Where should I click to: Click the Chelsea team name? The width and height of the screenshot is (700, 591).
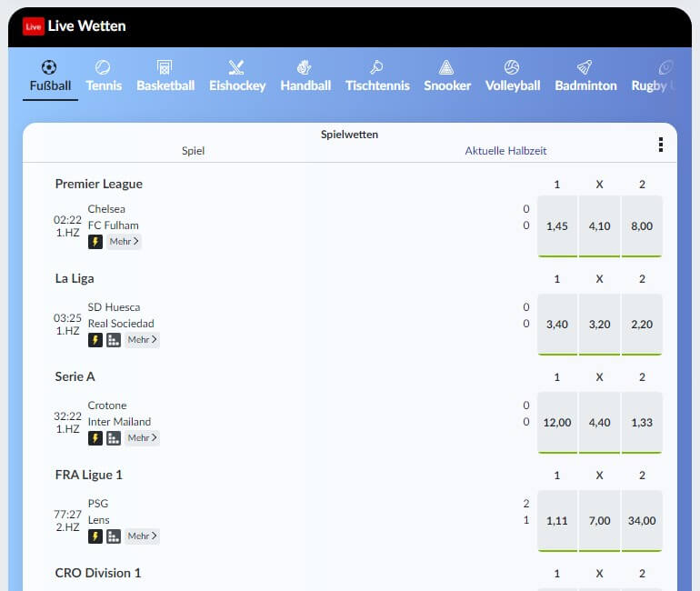(106, 209)
